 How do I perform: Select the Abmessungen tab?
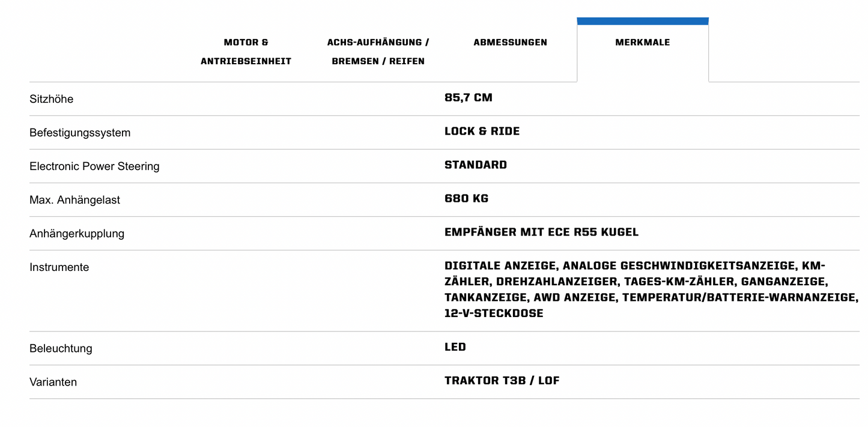[510, 42]
